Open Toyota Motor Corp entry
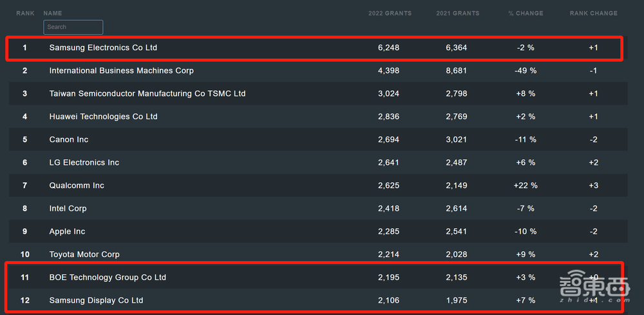This screenshot has height=315, width=644. coord(84,254)
